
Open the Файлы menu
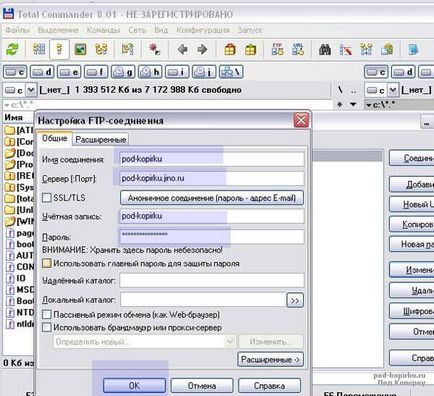[18, 30]
